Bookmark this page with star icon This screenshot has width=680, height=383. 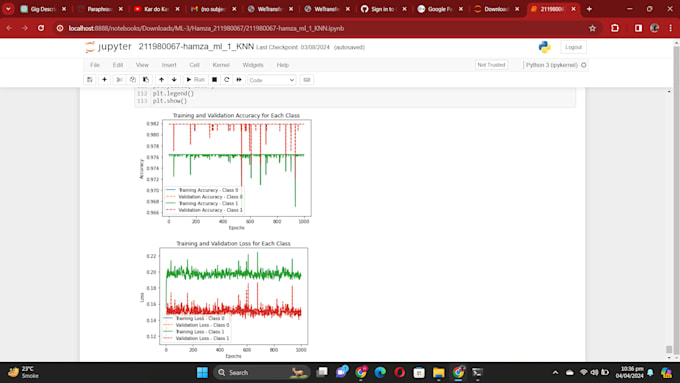pyautogui.click(x=592, y=28)
